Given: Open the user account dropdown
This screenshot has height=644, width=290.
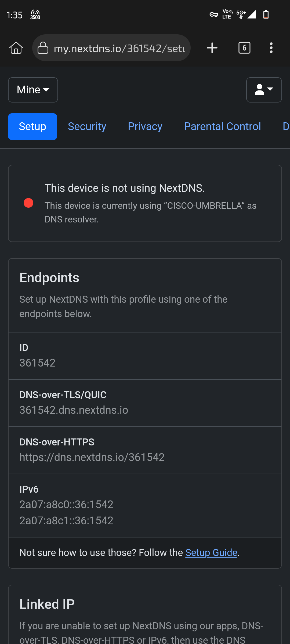Looking at the screenshot, I should click(264, 90).
